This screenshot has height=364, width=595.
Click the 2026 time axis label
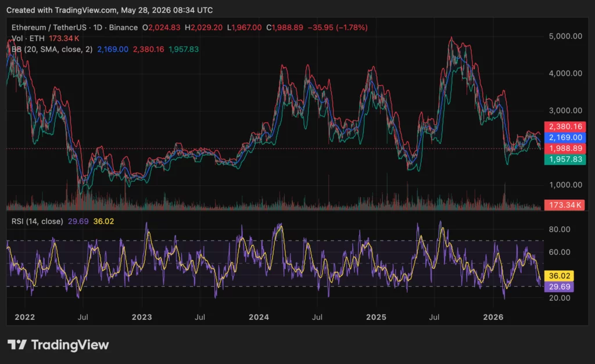(493, 318)
